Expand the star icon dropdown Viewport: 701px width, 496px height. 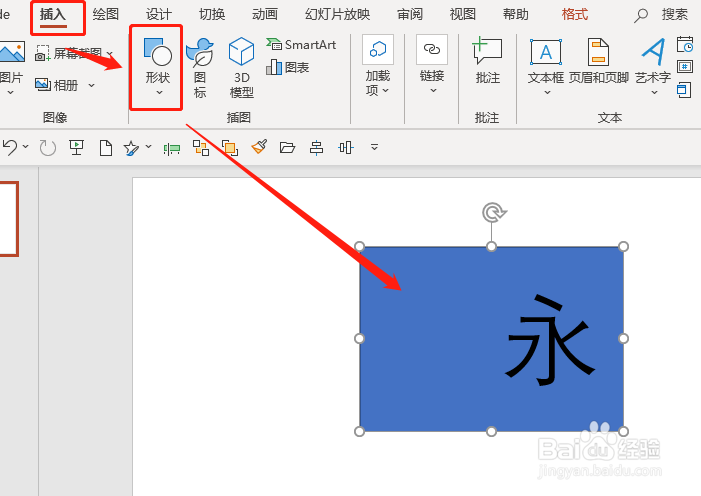coord(148,147)
